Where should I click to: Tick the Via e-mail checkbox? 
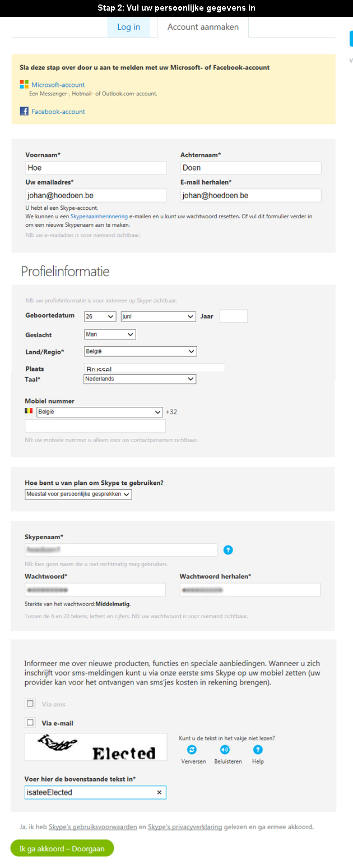pyautogui.click(x=30, y=723)
